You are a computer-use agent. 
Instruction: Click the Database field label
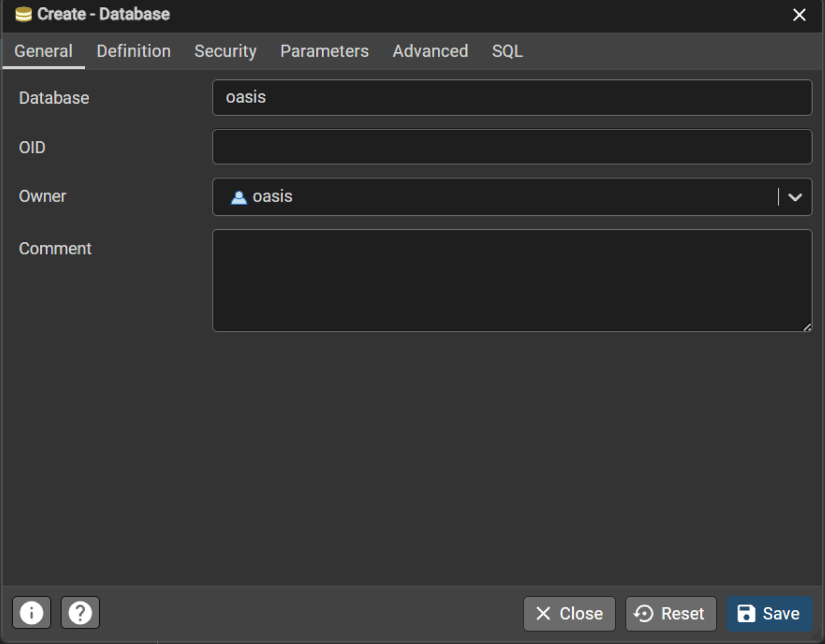54,98
